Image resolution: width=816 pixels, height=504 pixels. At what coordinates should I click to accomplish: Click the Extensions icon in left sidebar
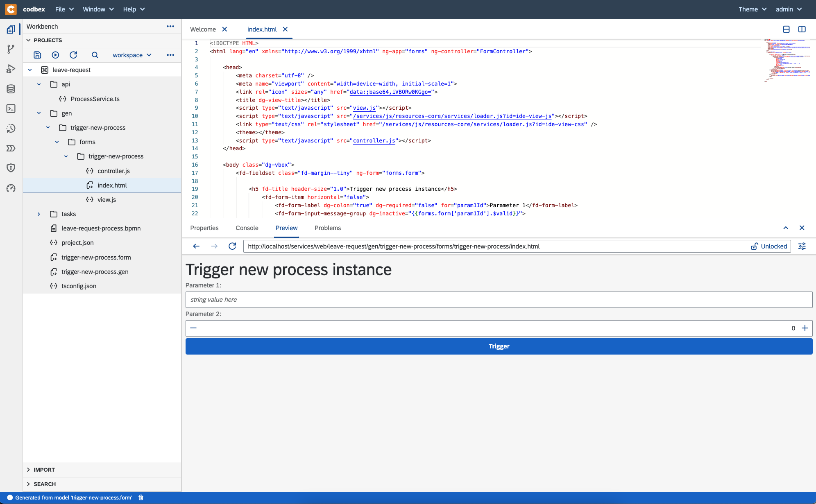pos(11,148)
